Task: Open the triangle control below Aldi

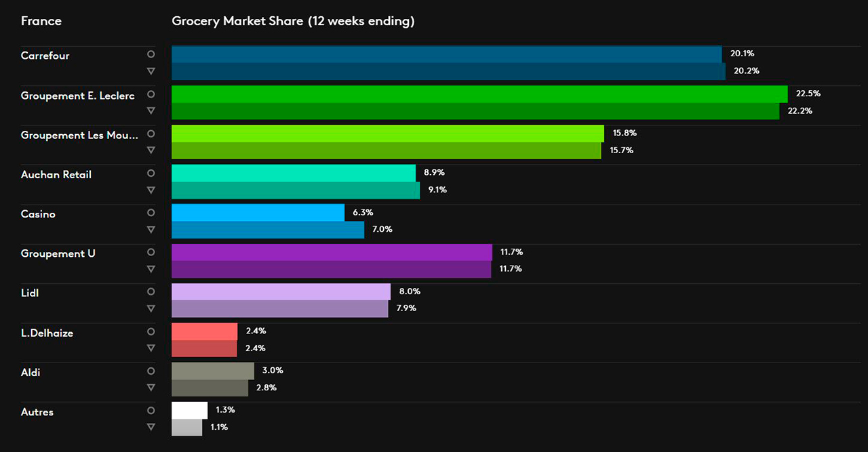Action: [151, 387]
